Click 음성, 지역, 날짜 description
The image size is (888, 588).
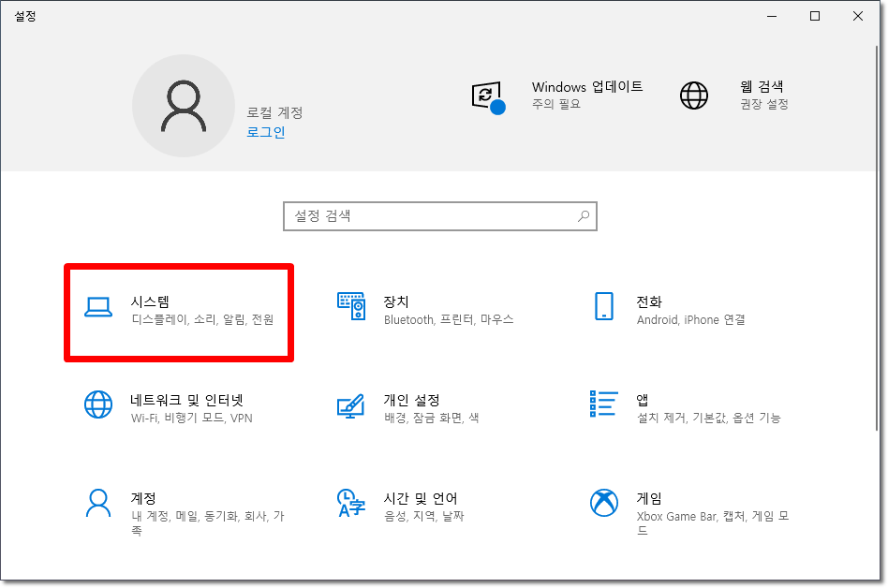(x=423, y=516)
